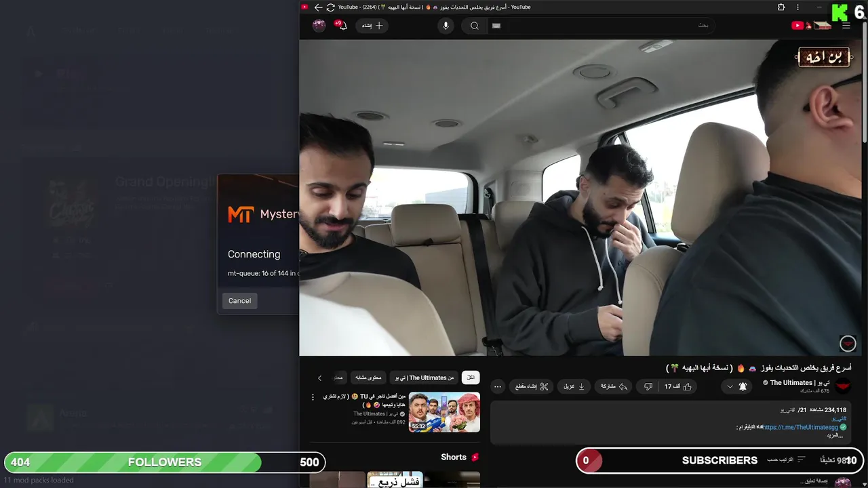
Task: Click the 676 ألف مشترك subscriber count
Action: [x=814, y=391]
